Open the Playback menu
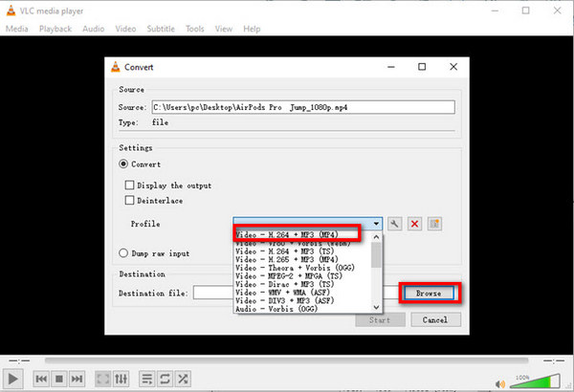 (x=55, y=29)
